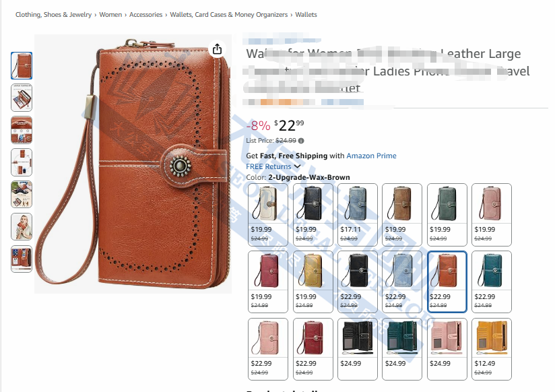Go to Accessories breadcrumb
This screenshot has width=555, height=392.
click(x=146, y=15)
